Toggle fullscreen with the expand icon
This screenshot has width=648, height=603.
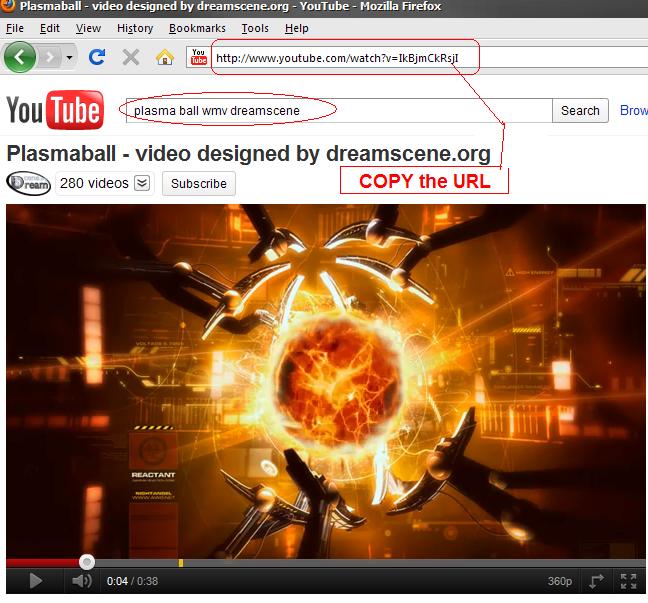coord(629,581)
